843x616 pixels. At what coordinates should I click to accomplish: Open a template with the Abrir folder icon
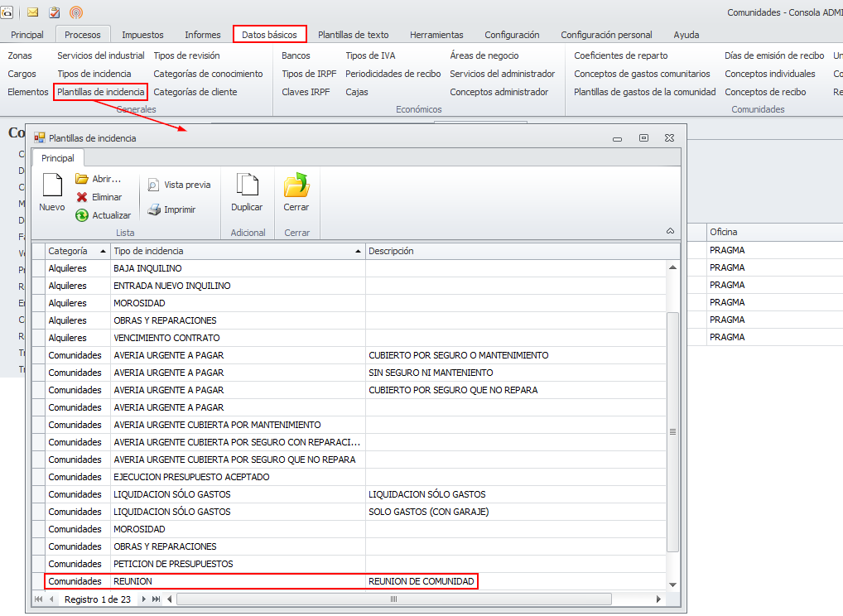[x=82, y=179]
